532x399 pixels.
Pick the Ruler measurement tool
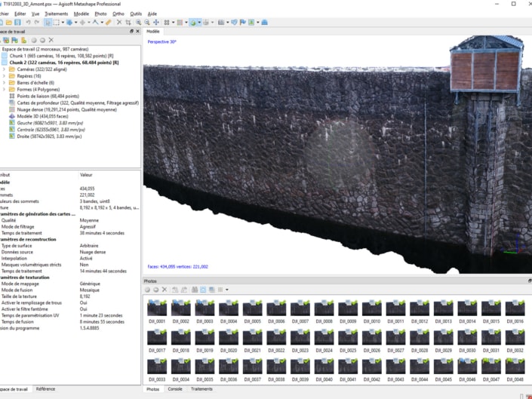(x=109, y=23)
